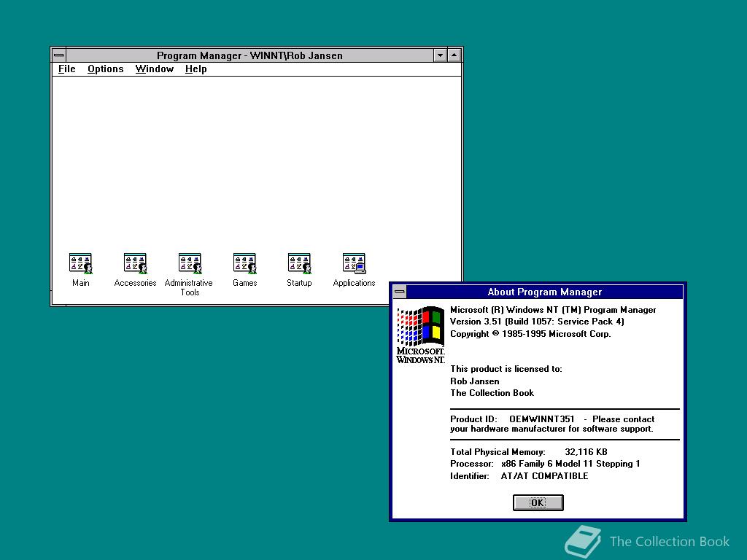Open the Applications program group
This screenshot has width=747, height=560.
tap(354, 262)
